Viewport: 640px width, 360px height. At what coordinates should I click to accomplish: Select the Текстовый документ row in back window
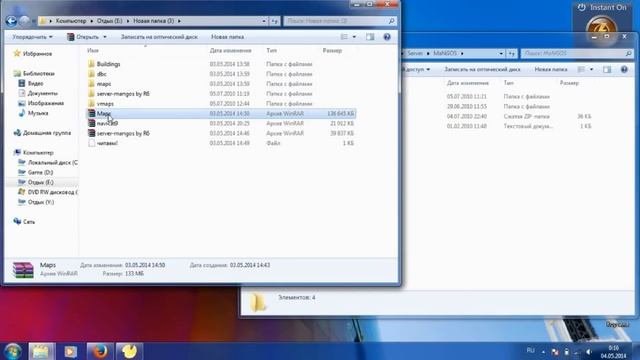coord(518,126)
